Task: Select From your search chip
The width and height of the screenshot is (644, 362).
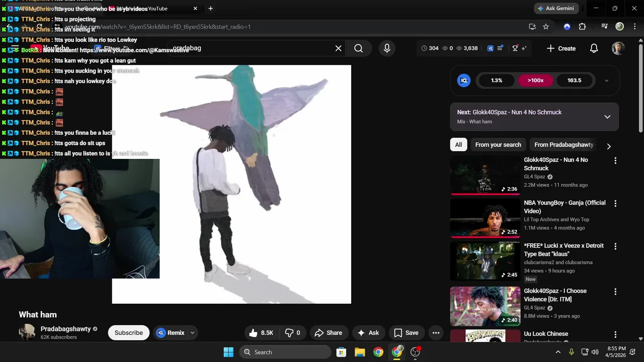Action: (498, 145)
